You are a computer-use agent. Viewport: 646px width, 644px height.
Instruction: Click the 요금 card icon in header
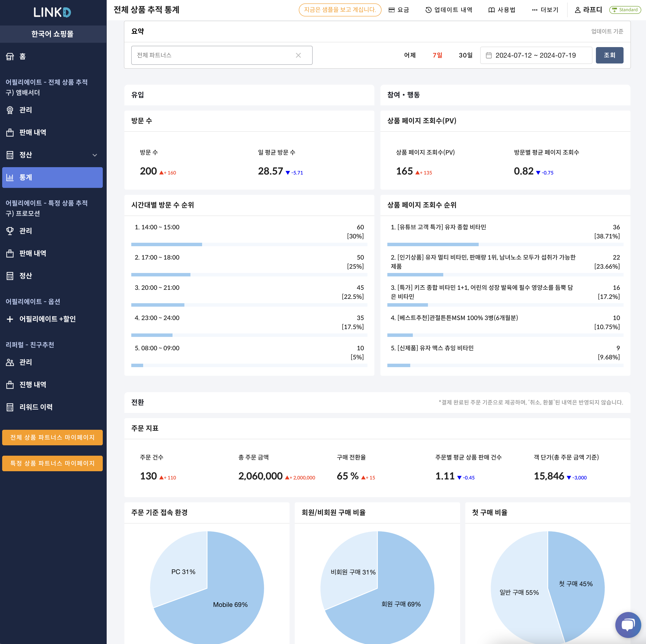click(391, 10)
